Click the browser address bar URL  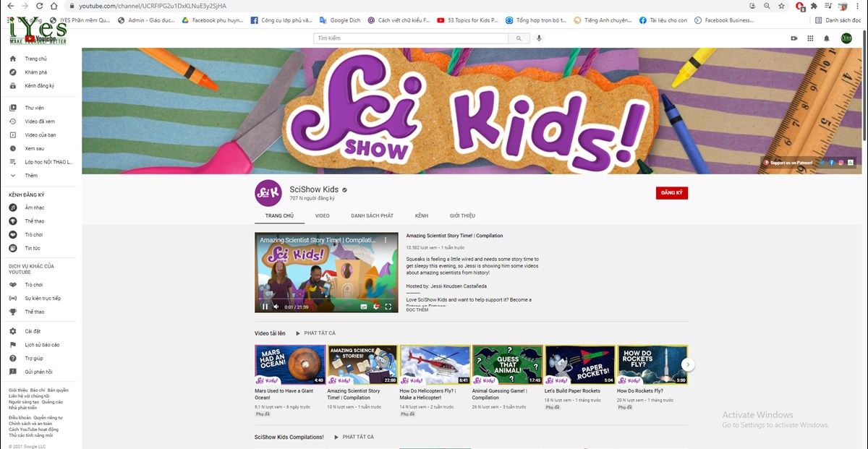[152, 6]
